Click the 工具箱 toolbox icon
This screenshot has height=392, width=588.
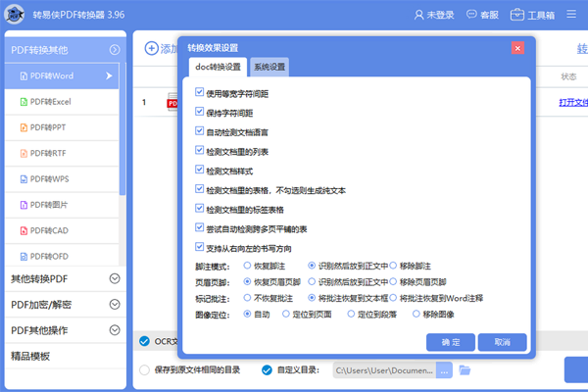(517, 16)
